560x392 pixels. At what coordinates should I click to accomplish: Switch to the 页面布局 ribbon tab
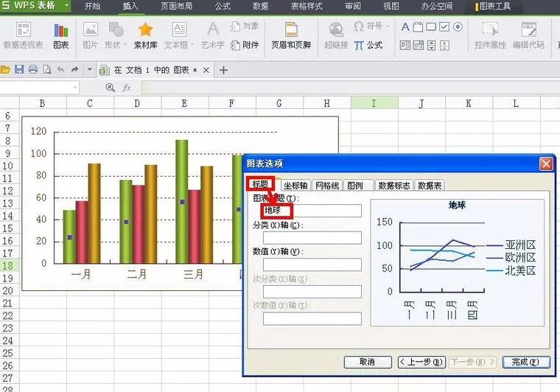point(176,6)
